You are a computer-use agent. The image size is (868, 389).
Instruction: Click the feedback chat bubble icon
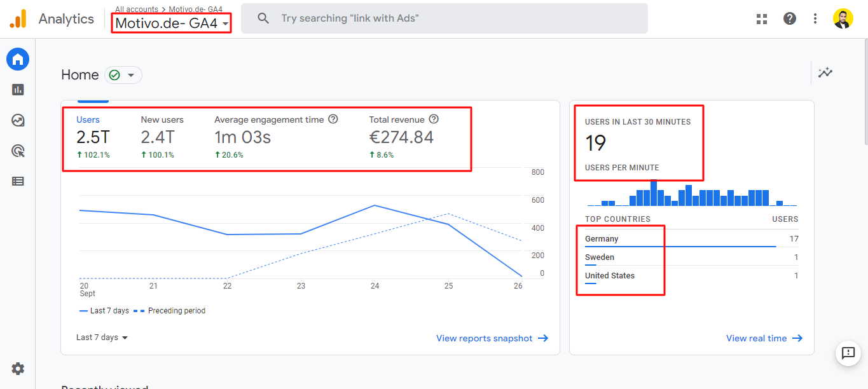pyautogui.click(x=848, y=353)
